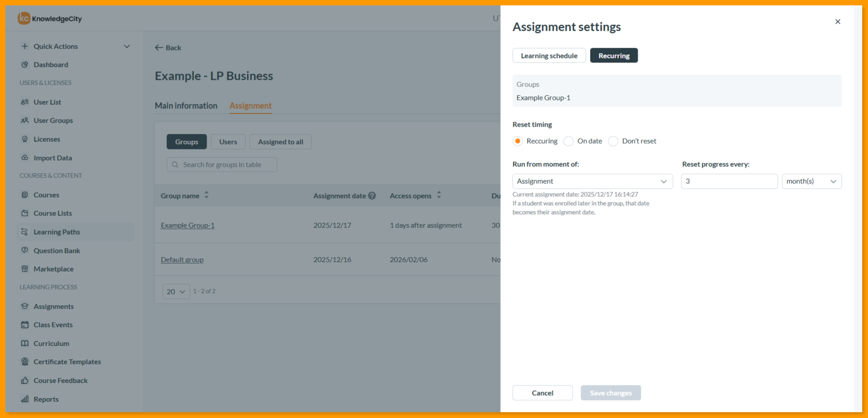Switch to the Learning schedule tab
The height and width of the screenshot is (418, 868).
click(549, 56)
